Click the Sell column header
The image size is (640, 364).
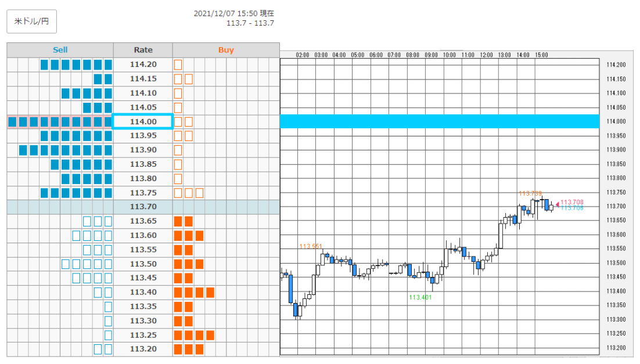(x=60, y=50)
